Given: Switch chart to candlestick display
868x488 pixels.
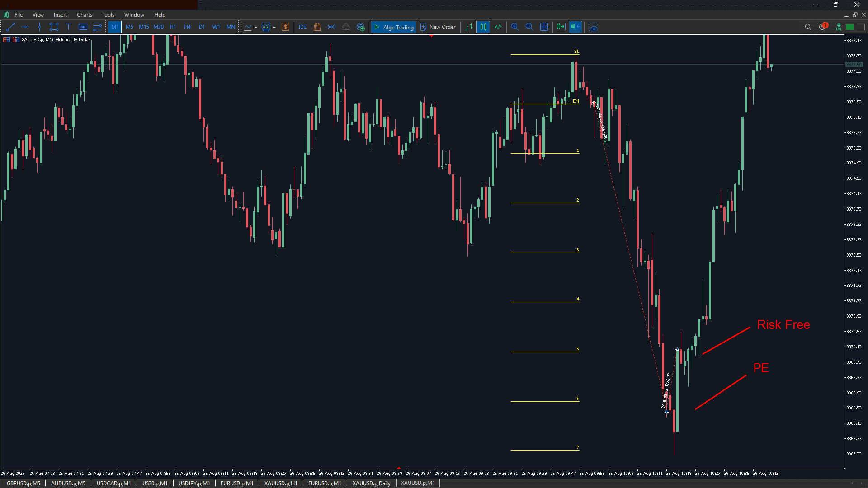Looking at the screenshot, I should (x=483, y=27).
